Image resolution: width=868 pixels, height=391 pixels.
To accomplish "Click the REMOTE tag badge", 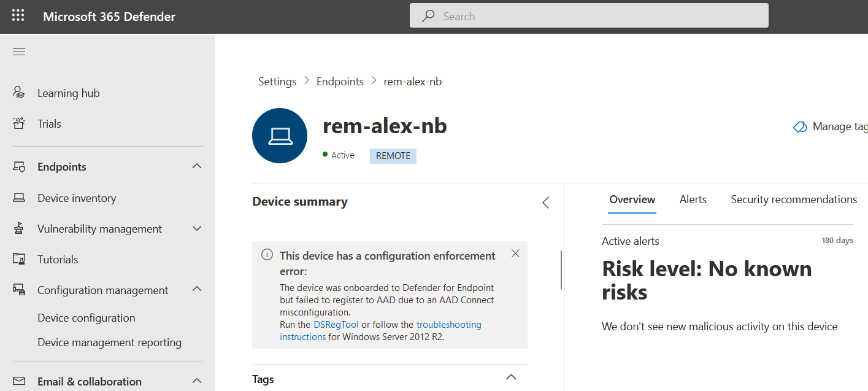I will pos(393,156).
